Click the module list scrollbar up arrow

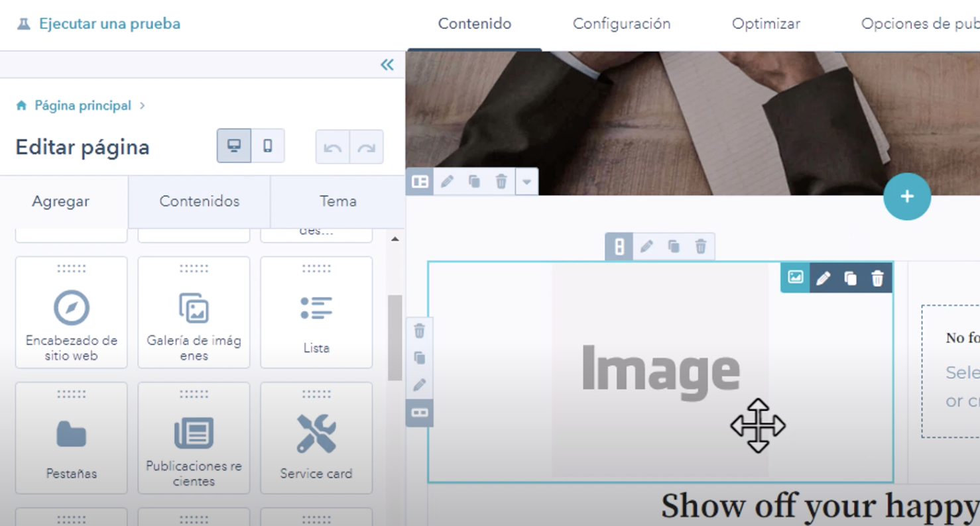tap(395, 239)
